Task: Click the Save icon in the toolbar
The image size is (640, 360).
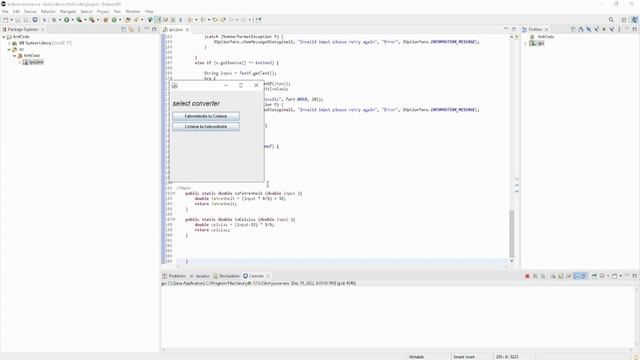Action: [x=18, y=20]
